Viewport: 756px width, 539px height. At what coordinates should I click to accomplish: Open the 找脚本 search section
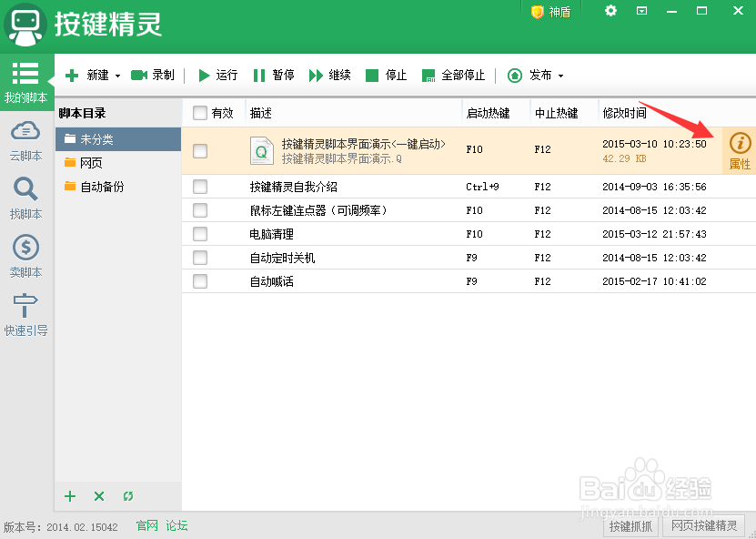point(26,198)
